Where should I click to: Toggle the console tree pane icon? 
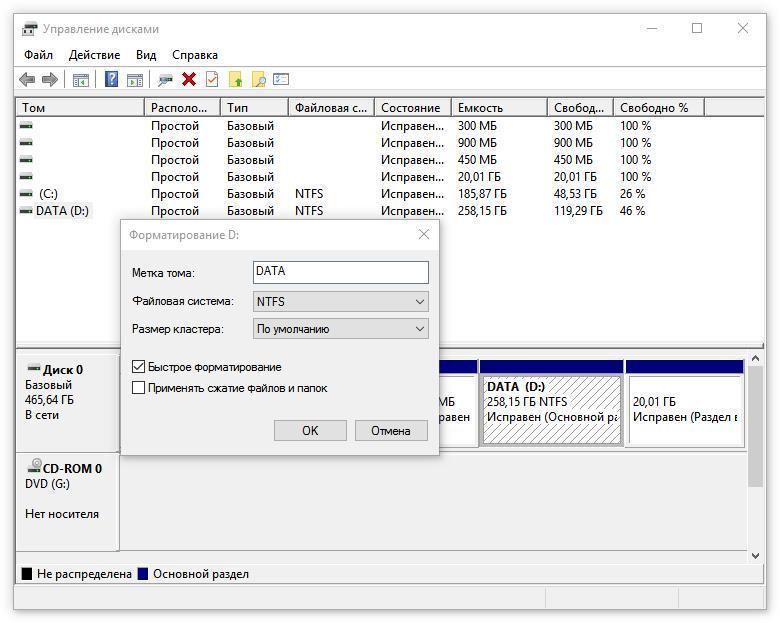(x=81, y=80)
